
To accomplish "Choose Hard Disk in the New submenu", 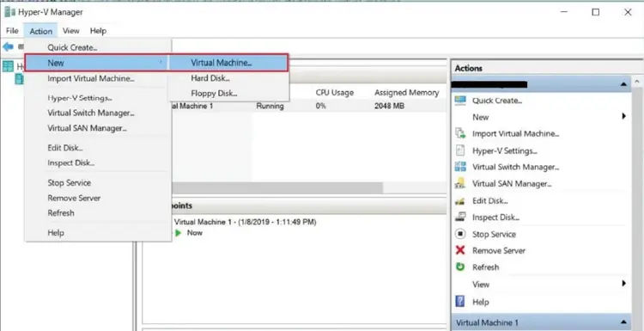I will [x=228, y=78].
